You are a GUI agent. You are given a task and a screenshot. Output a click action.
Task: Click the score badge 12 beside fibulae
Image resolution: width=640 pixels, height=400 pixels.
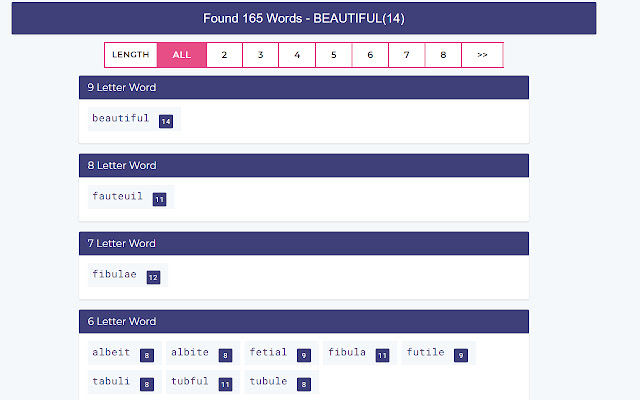pyautogui.click(x=153, y=277)
